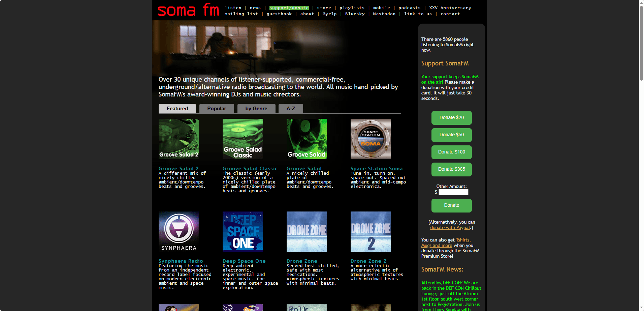Focus the Other Amount dollar input field
The width and height of the screenshot is (644, 311).
[x=453, y=192]
